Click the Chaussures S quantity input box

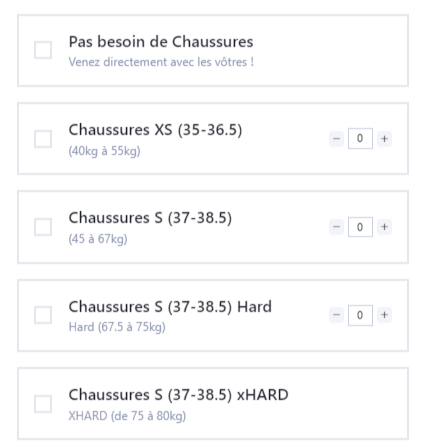coord(360,227)
